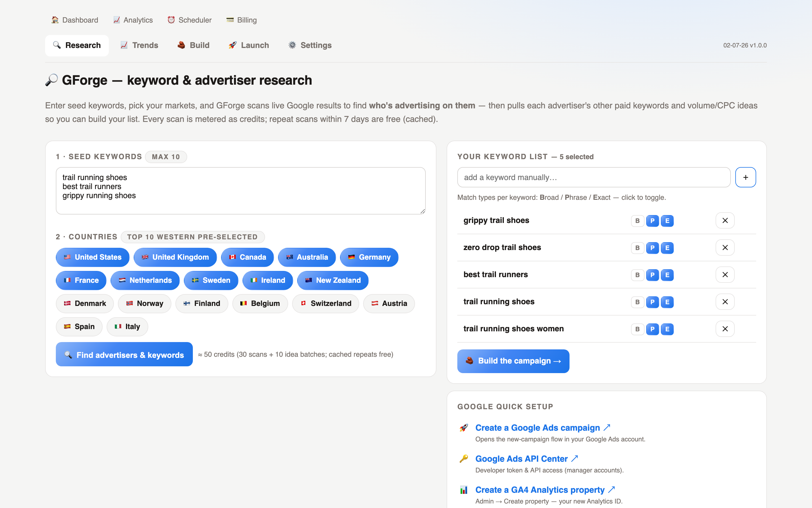Deselect the Ireland country chip
This screenshot has width=812, height=508.
tap(267, 281)
